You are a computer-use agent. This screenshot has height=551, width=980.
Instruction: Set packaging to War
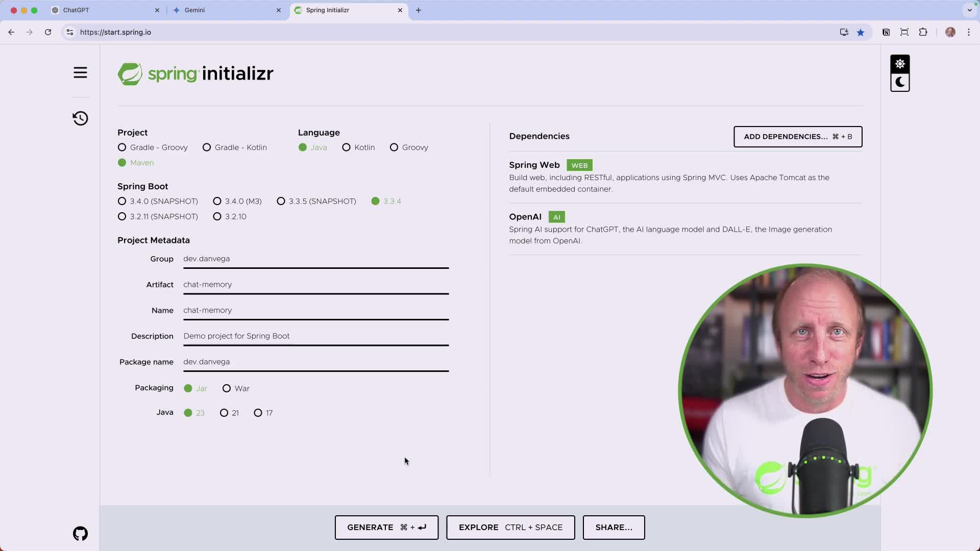tap(236, 388)
